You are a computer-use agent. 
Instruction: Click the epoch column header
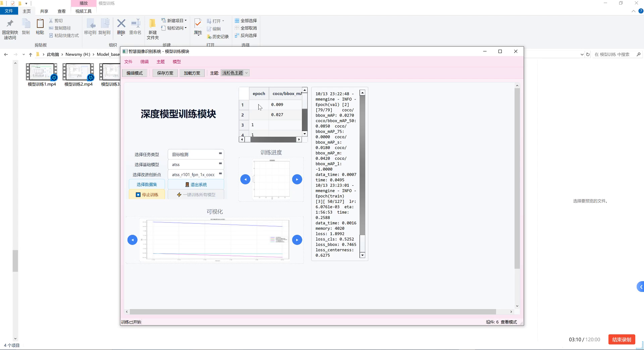click(259, 94)
